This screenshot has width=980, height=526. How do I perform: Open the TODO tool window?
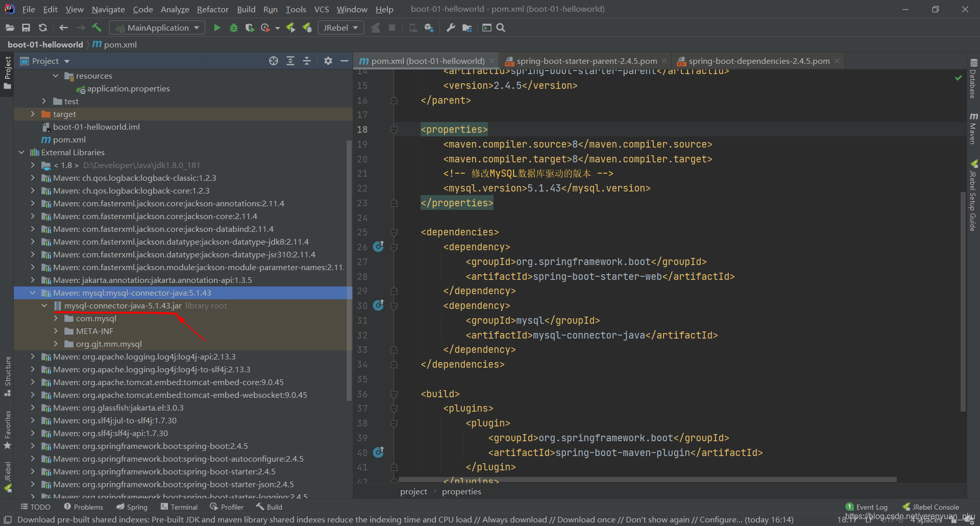click(x=35, y=507)
